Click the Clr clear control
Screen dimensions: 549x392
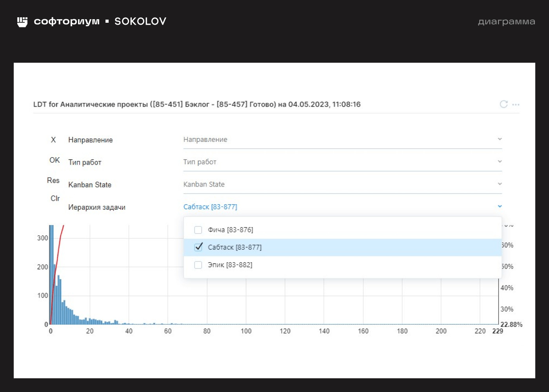pyautogui.click(x=55, y=199)
